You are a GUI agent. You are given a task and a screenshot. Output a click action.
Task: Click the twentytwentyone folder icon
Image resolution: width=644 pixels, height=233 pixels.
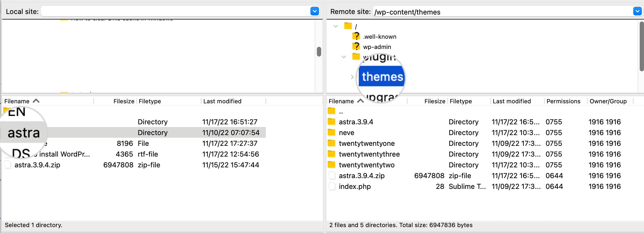point(331,143)
